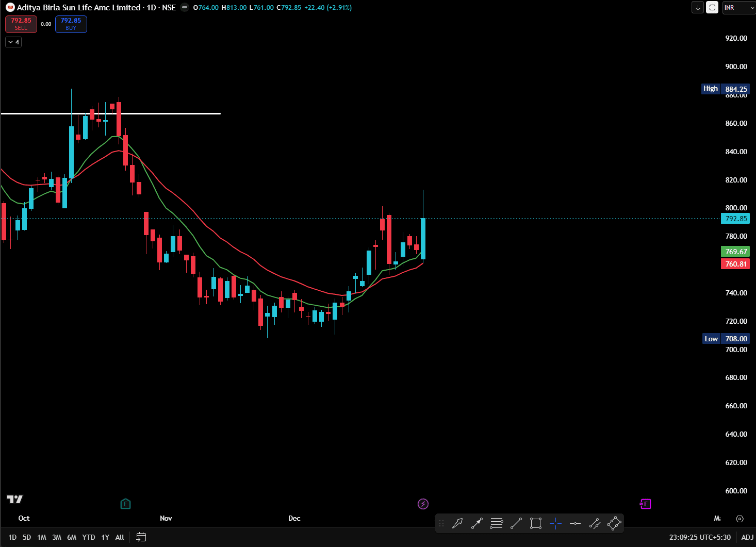Click the SELL button at 792.85
Screen dimensions: 756x547
pyautogui.click(x=21, y=24)
